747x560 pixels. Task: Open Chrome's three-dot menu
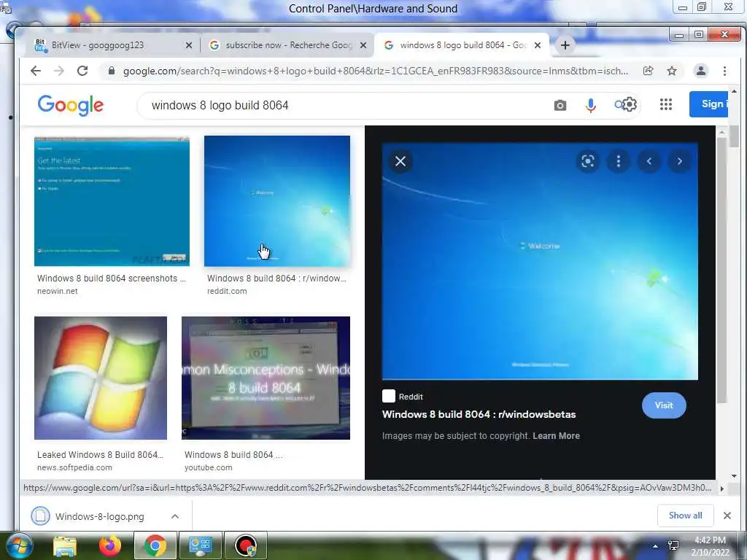(x=724, y=71)
